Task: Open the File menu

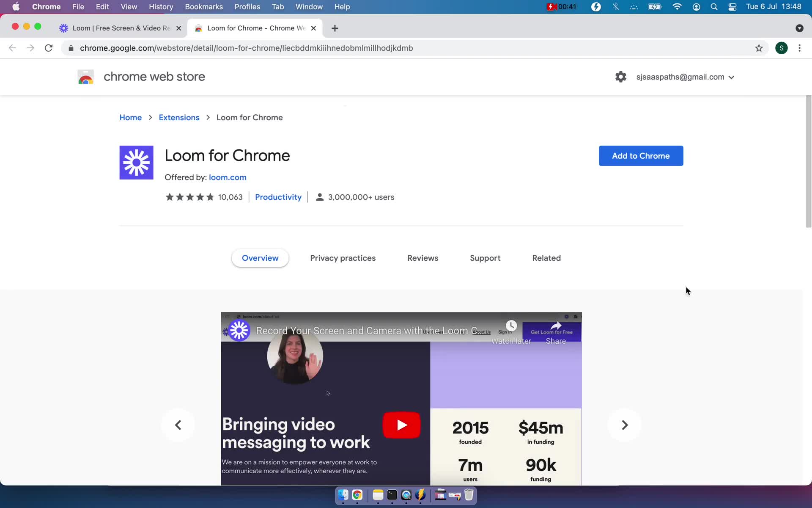Action: coord(78,7)
